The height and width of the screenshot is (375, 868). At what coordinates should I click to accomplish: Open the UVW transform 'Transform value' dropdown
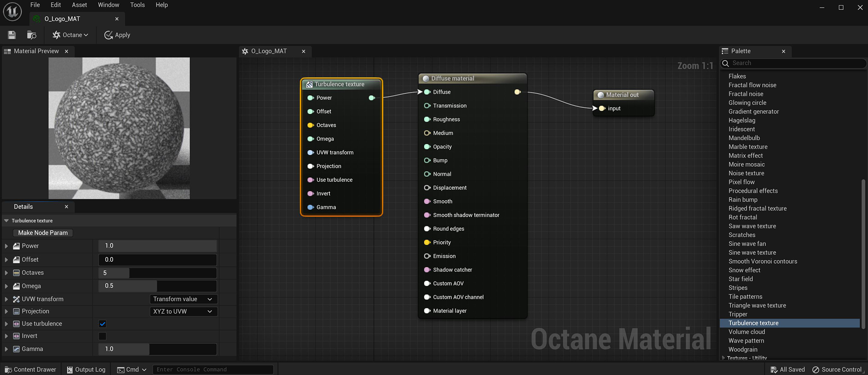click(x=184, y=299)
